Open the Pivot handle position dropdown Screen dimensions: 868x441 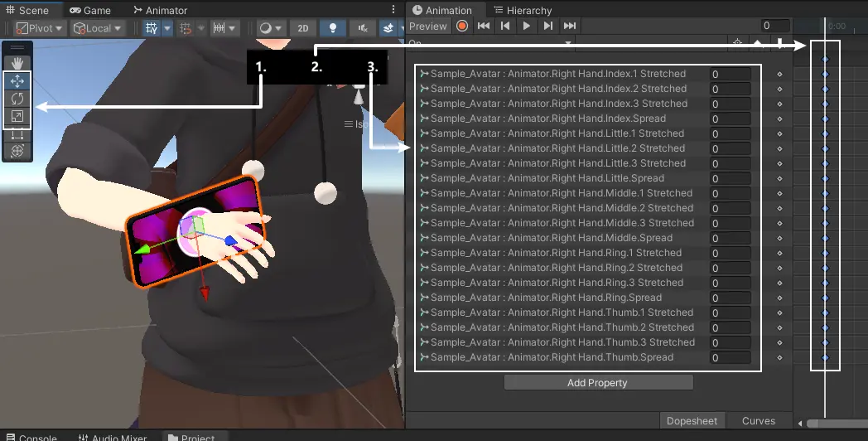click(38, 28)
